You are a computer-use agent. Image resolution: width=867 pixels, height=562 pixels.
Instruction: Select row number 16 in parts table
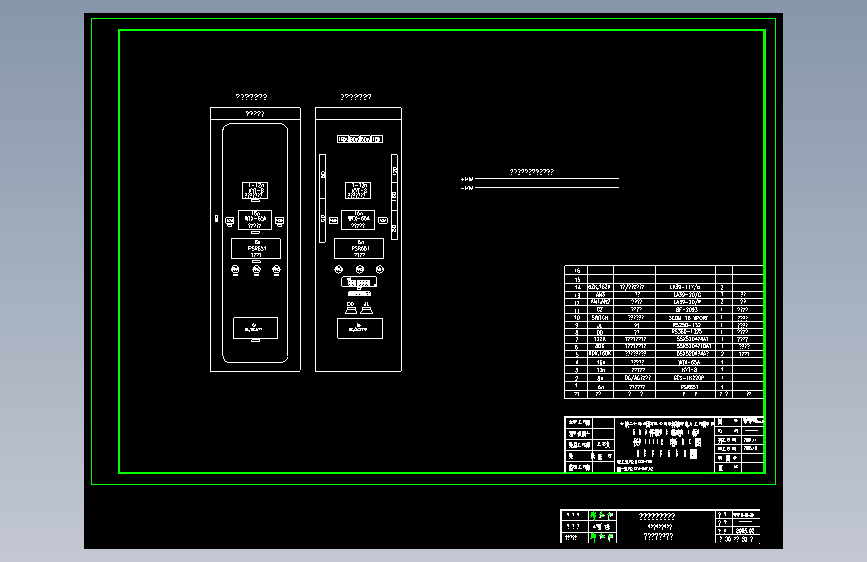point(576,270)
